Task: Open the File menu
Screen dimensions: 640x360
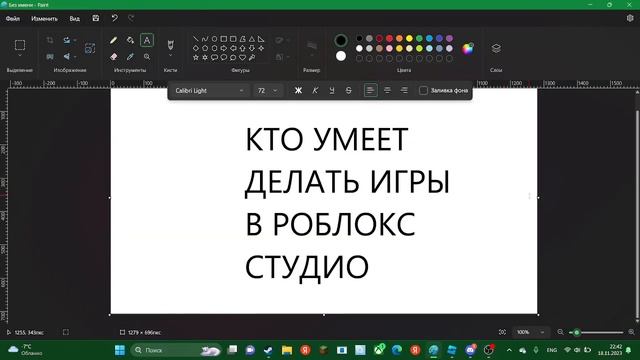Action: pos(13,18)
